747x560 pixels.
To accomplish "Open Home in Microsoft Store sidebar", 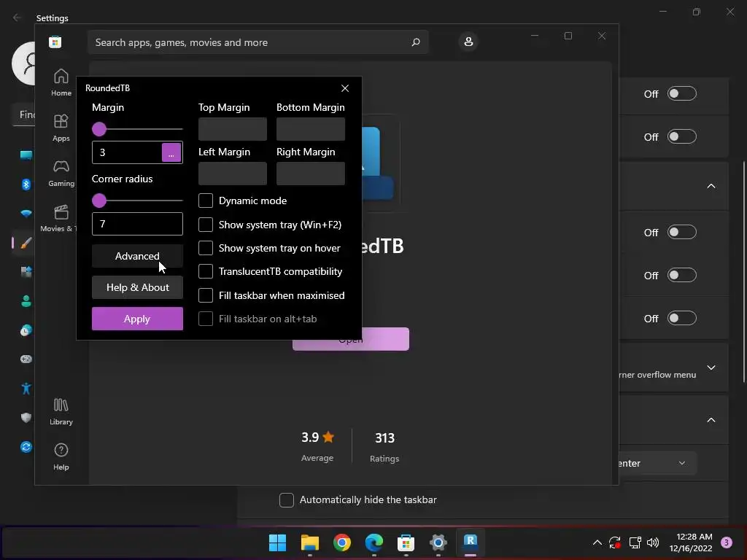I will click(x=61, y=82).
